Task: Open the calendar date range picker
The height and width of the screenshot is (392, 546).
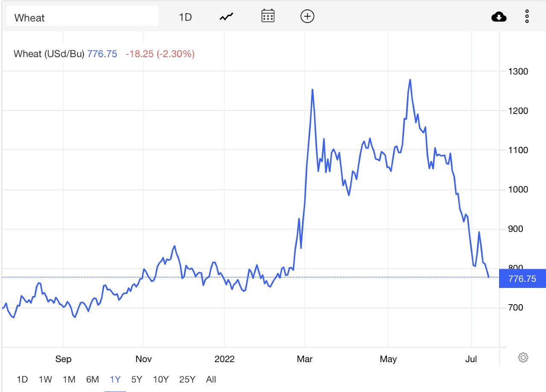Action: pyautogui.click(x=267, y=16)
